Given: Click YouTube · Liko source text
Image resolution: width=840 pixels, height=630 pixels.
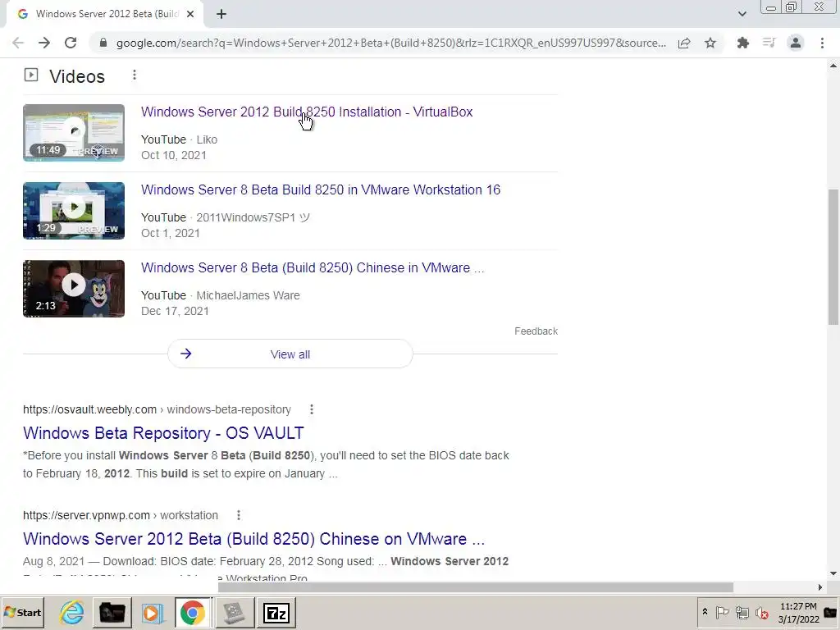Looking at the screenshot, I should click(x=179, y=139).
